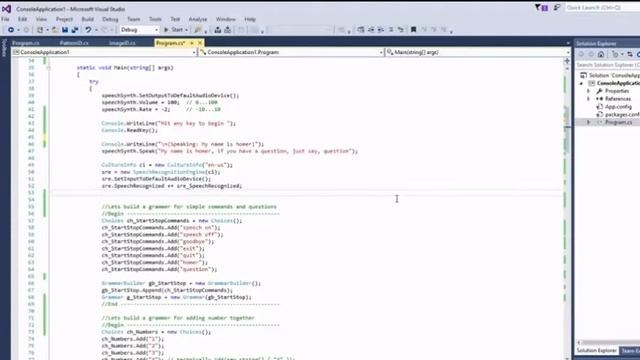This screenshot has height=360, width=640.
Task: Close the active Program.cs* tab
Action: [x=200, y=43]
